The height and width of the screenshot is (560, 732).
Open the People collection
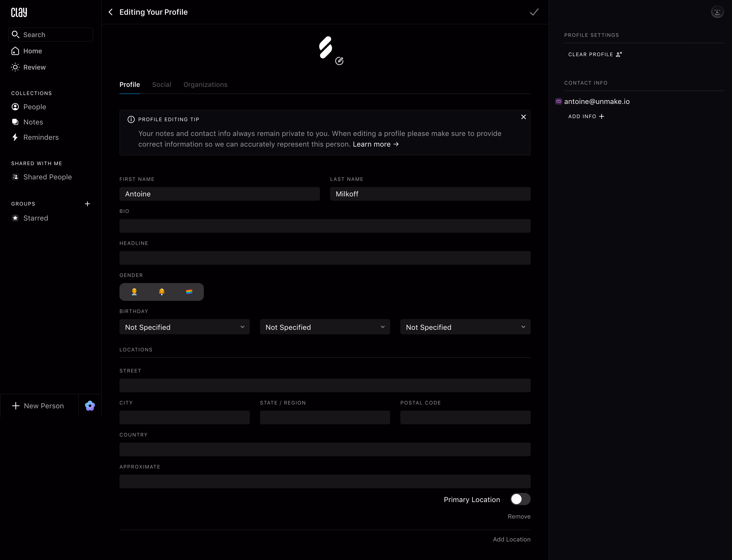click(x=29, y=107)
